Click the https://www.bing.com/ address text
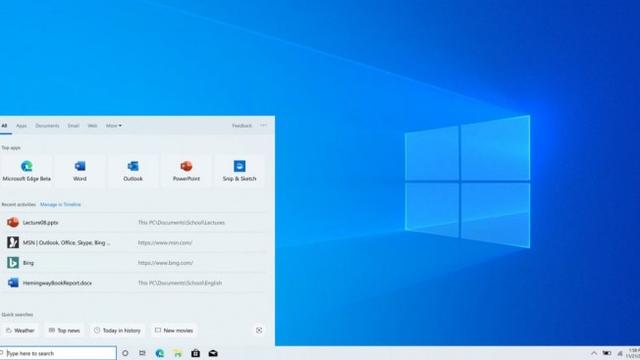The height and width of the screenshot is (360, 640). 165,262
